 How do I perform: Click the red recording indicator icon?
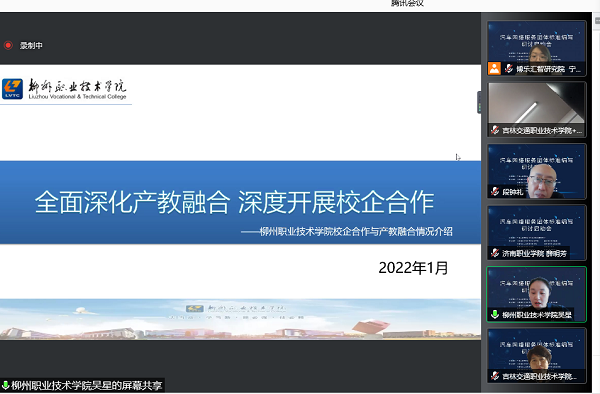tap(8, 46)
